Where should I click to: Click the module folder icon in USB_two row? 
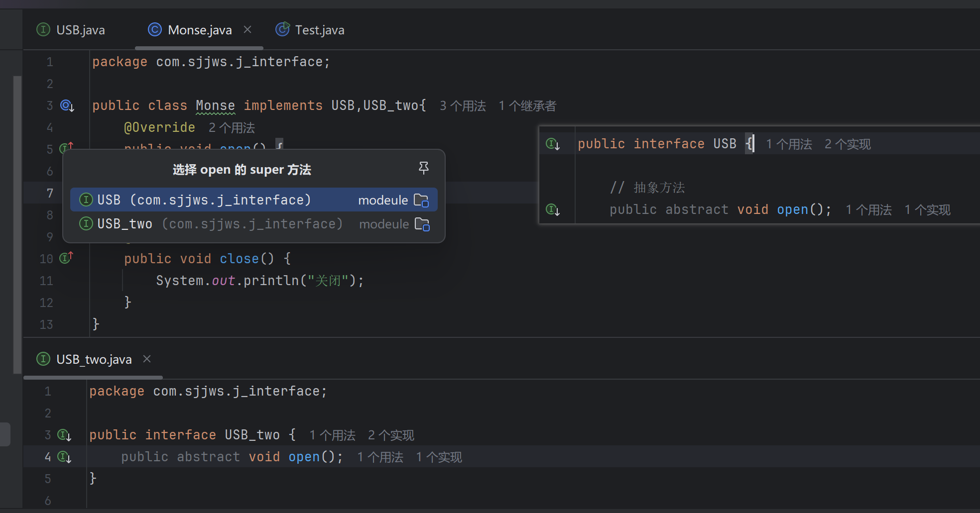(422, 224)
